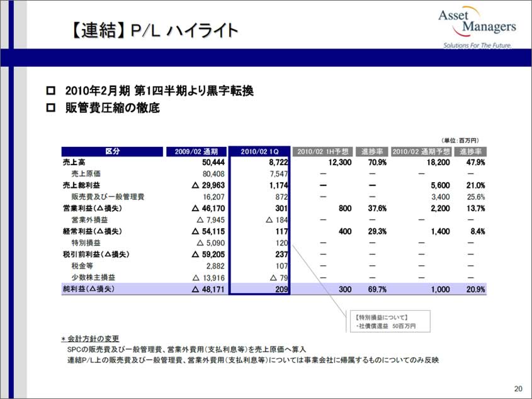532x399 pixels.
Task: Click the slide page number 20
Action: coord(518,388)
